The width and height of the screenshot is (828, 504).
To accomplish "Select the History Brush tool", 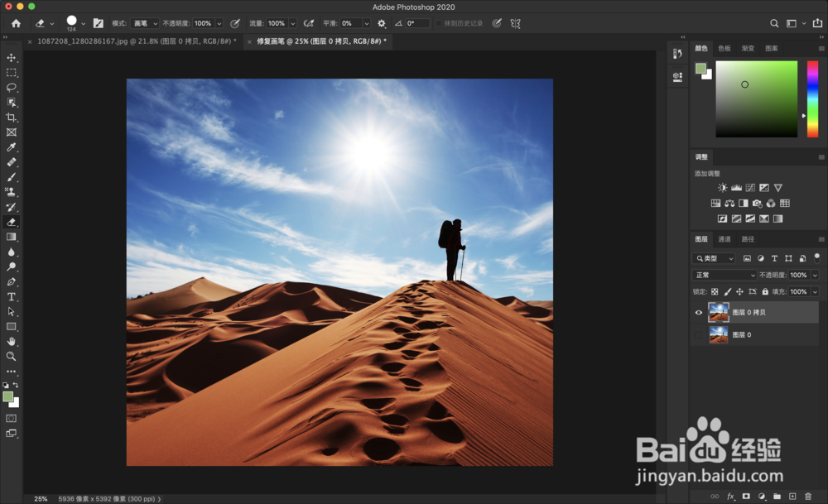I will [11, 207].
